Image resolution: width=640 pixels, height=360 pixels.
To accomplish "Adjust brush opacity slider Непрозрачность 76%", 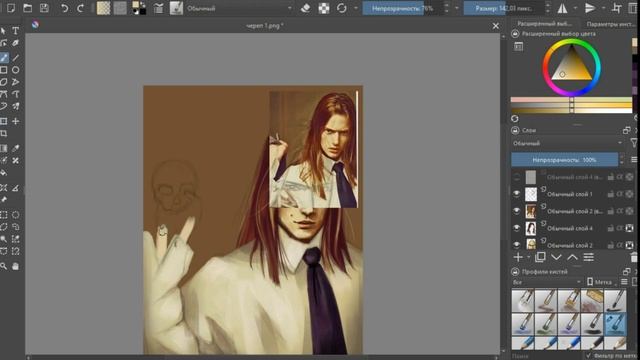I will (402, 8).
